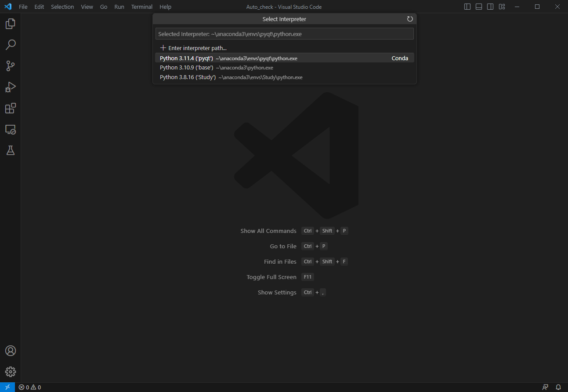Click the VS Code logo in title bar
The image size is (568, 392).
(x=7, y=7)
